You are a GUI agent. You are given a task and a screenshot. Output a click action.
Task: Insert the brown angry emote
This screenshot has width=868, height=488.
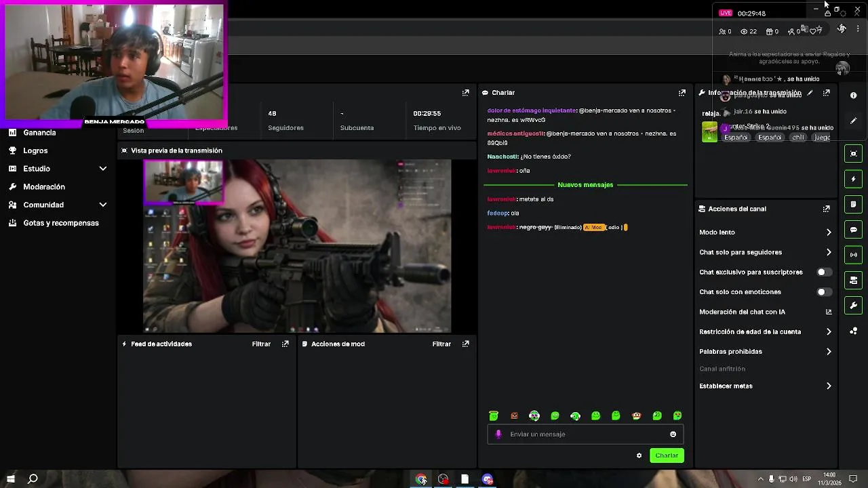tap(514, 416)
